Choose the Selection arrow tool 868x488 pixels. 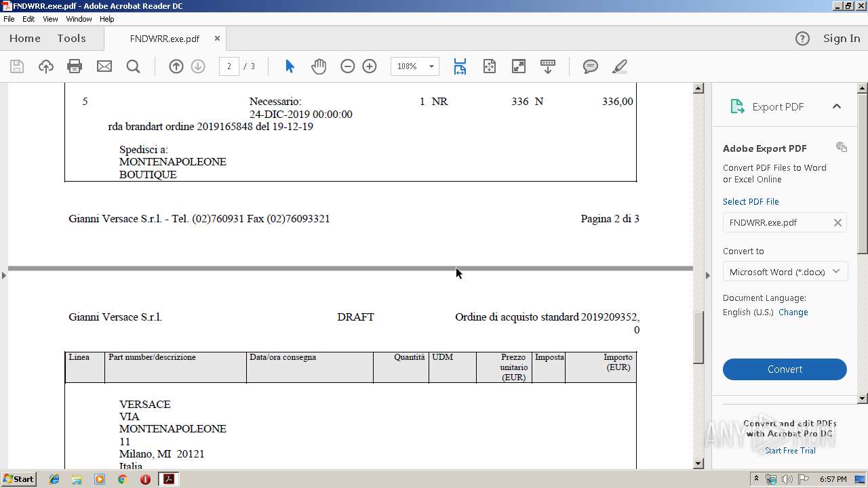(x=290, y=66)
